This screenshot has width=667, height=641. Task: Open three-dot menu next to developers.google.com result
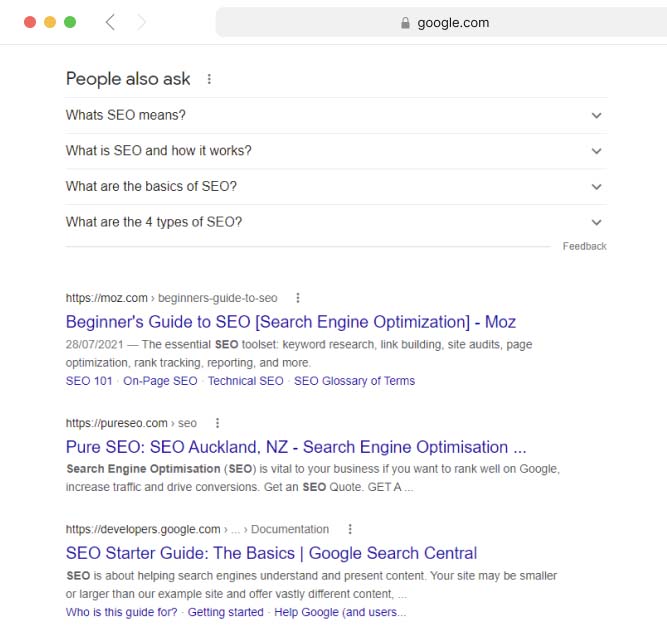tap(349, 529)
